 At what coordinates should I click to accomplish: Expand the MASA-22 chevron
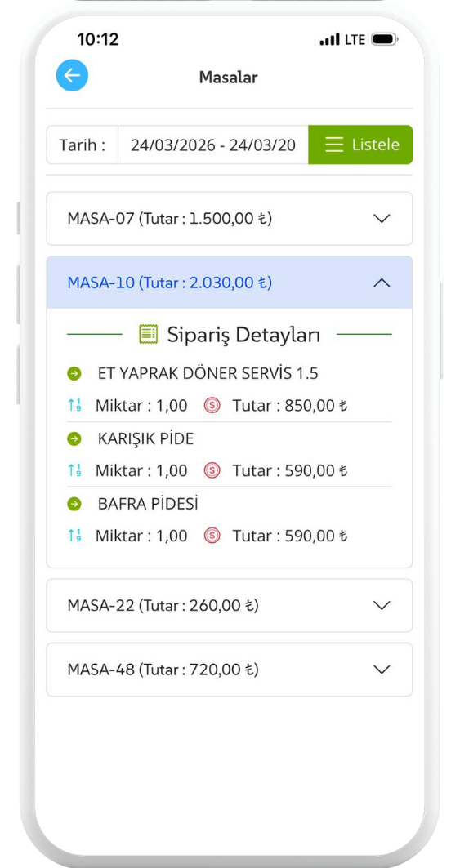[382, 605]
